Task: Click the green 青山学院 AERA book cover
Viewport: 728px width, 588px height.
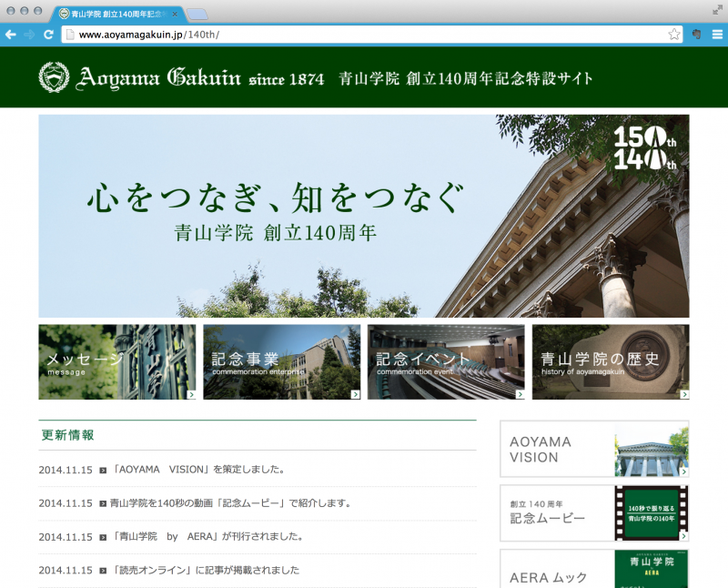Action: tap(652, 570)
